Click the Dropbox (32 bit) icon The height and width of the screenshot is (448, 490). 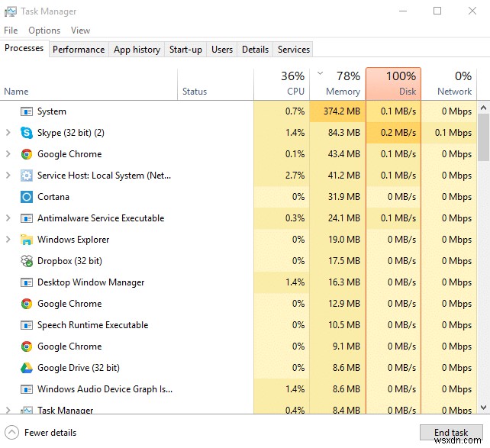point(27,261)
